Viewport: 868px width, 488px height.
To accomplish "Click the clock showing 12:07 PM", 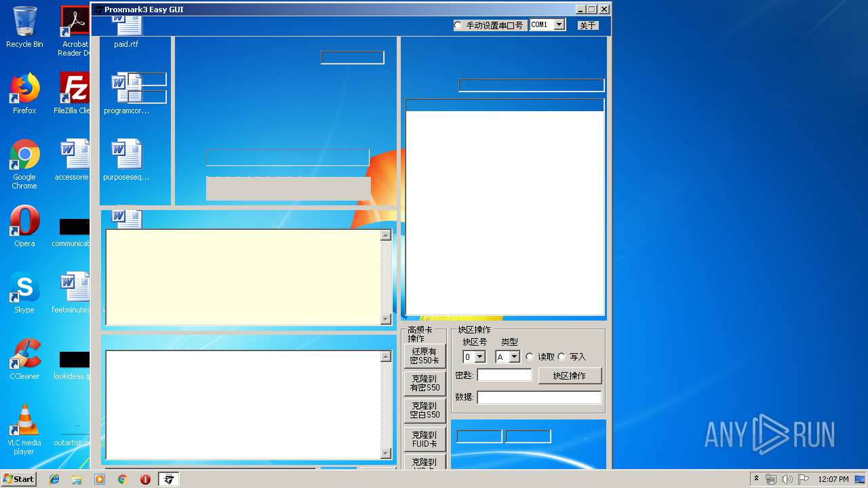I will [833, 479].
